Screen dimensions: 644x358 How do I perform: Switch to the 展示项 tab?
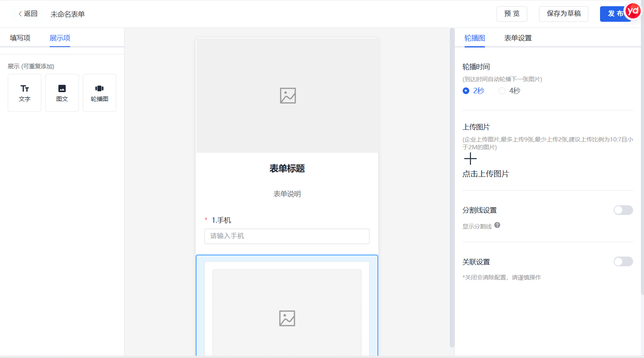(60, 38)
